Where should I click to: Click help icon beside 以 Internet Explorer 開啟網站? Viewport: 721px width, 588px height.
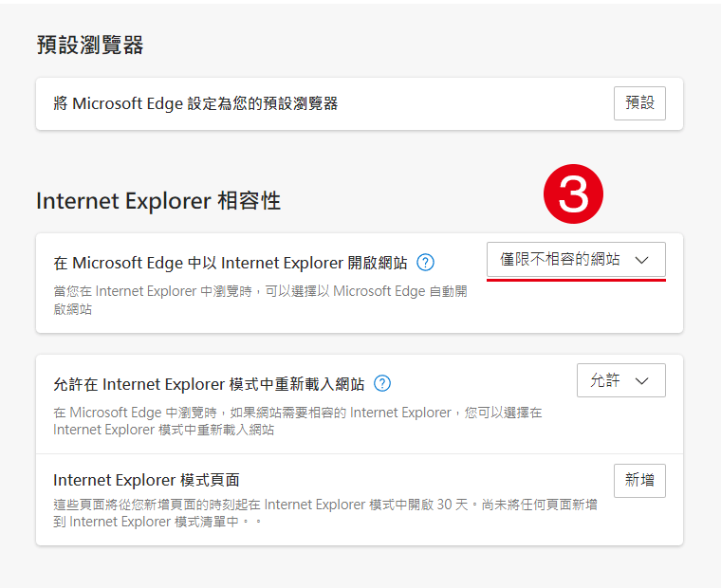(x=425, y=263)
